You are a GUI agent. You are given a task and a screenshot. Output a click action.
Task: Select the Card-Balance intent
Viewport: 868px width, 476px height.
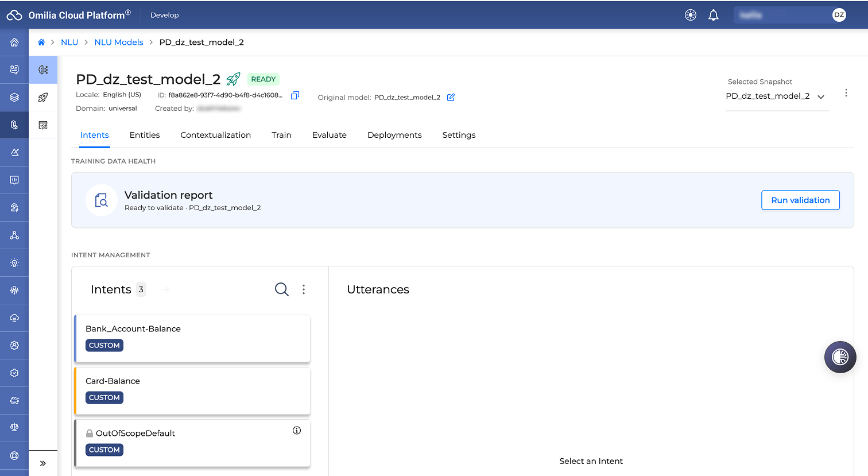[x=192, y=391]
